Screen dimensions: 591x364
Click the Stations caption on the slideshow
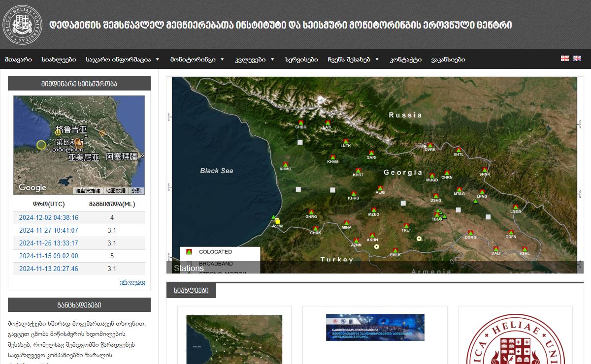(x=189, y=268)
